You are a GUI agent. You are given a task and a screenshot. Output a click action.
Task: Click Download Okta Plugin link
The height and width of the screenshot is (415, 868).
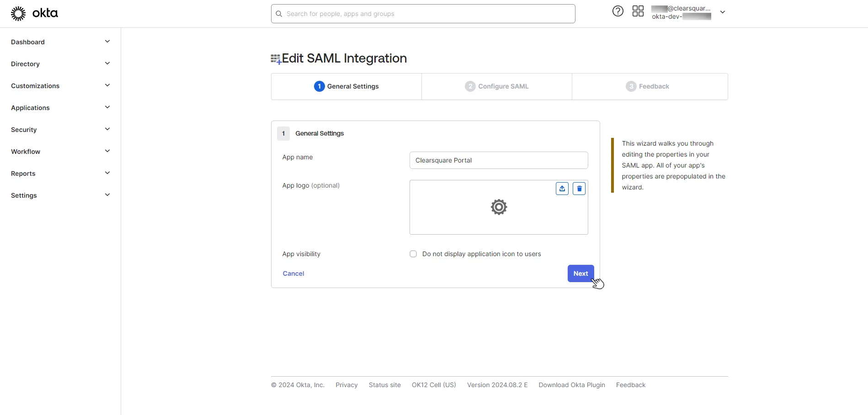[x=572, y=385]
